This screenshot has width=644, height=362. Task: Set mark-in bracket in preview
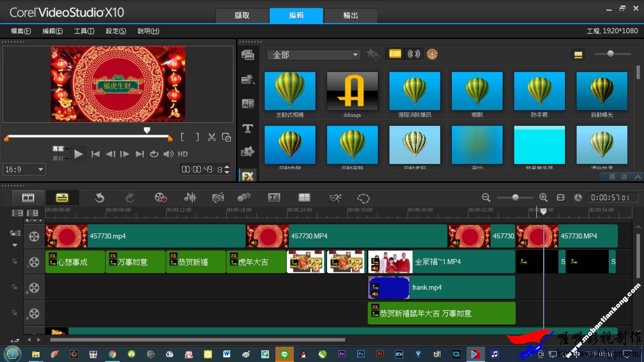tap(182, 137)
